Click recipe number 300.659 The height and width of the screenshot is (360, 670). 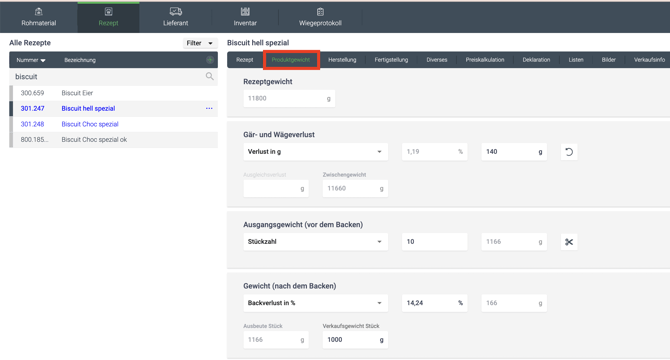[x=32, y=93]
